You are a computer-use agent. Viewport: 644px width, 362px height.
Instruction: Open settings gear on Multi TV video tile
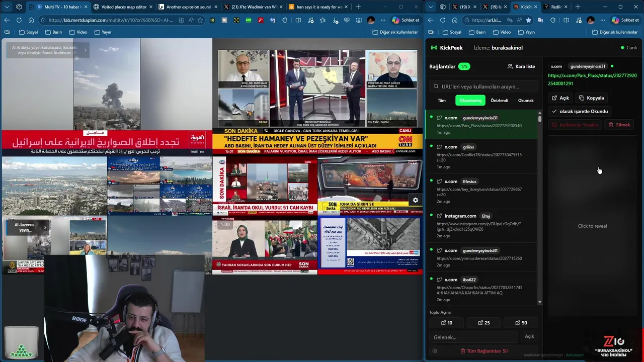tap(415, 200)
